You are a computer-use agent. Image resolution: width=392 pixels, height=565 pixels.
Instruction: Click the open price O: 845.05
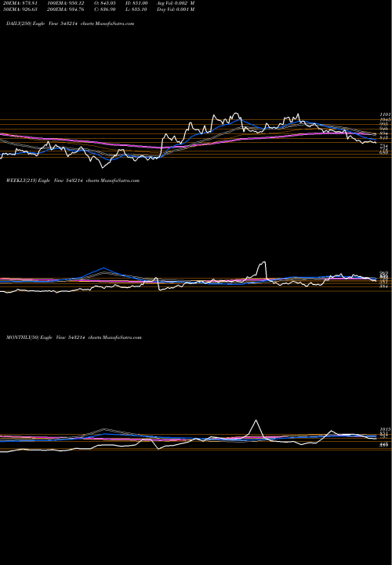[x=107, y=3]
